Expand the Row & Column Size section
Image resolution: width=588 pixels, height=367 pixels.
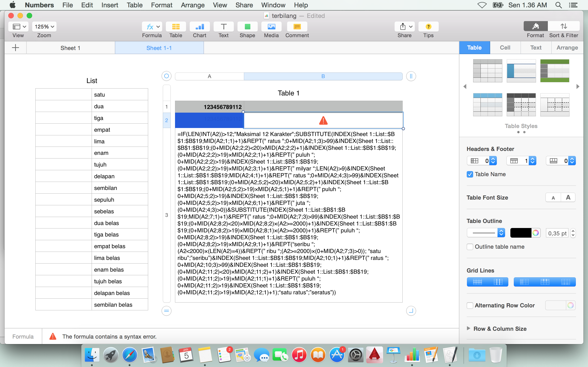469,328
